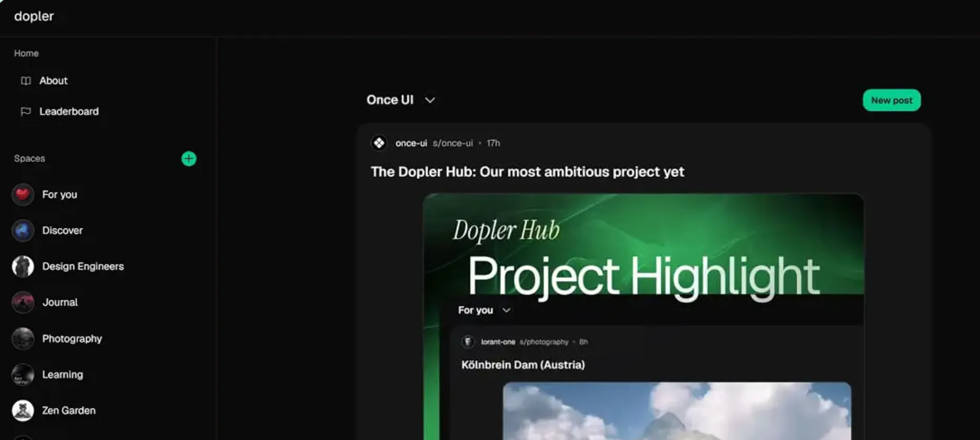Click the Journal space avatar
Viewport: 980px width, 440px height.
[x=23, y=302]
